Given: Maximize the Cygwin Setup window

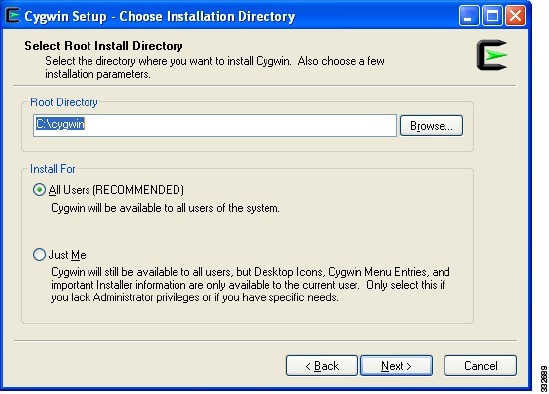Looking at the screenshot, I should tap(492, 16).
